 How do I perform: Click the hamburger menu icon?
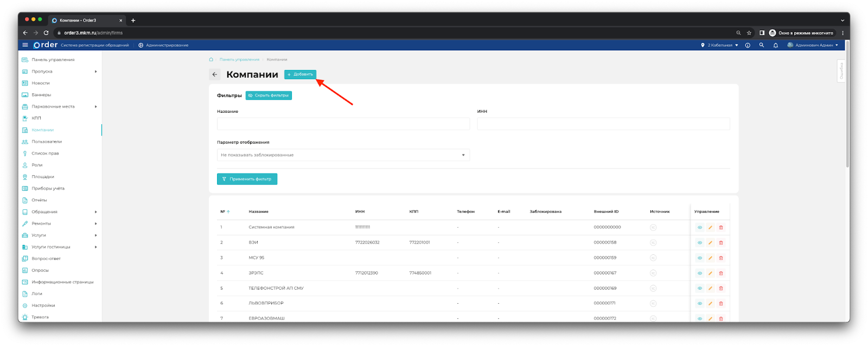25,45
